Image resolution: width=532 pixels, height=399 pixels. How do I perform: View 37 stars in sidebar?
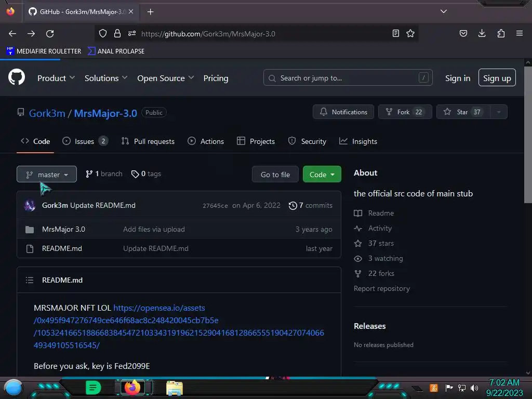[374, 243]
